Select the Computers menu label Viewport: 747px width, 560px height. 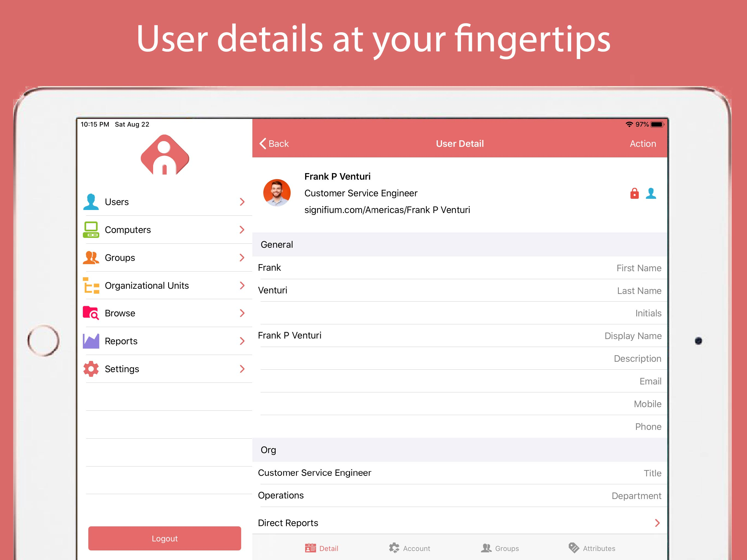[x=128, y=230]
